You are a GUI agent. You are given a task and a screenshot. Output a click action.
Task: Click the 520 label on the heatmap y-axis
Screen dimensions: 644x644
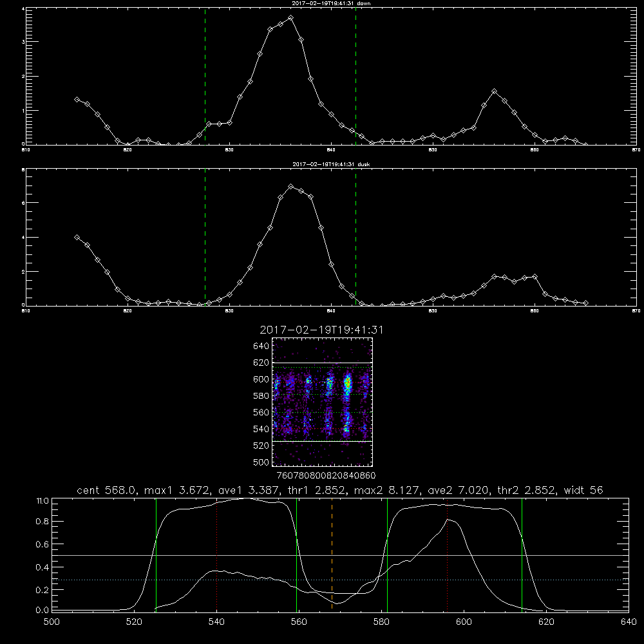point(261,446)
